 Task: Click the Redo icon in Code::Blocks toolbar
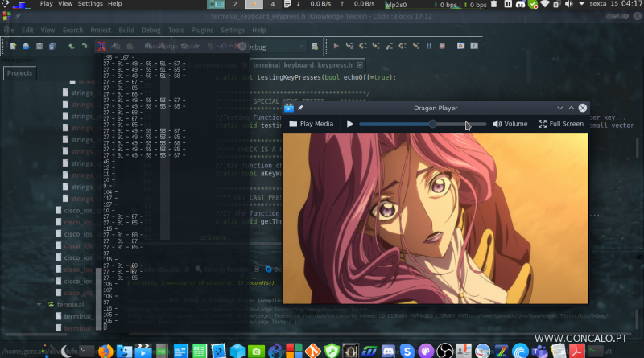click(85, 46)
